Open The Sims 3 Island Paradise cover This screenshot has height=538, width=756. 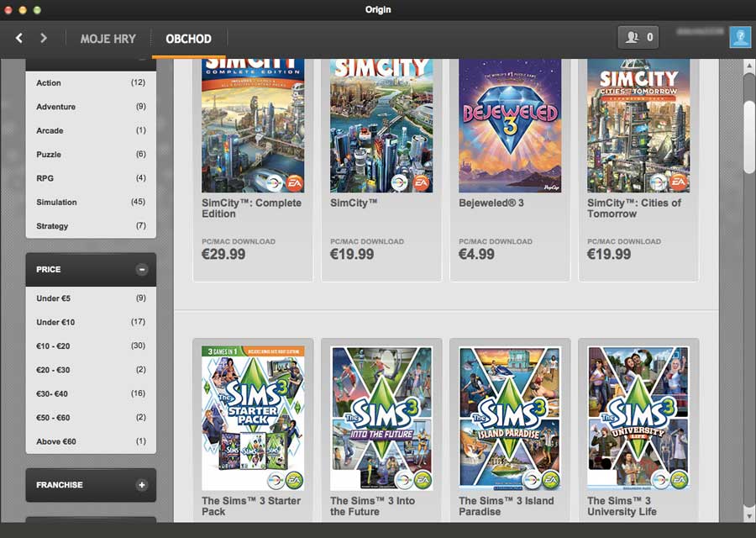510,418
